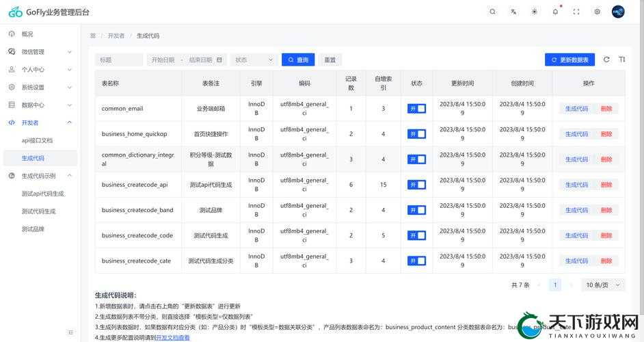Click the 开发者 breadcrumb
644x342 pixels.
pos(116,36)
